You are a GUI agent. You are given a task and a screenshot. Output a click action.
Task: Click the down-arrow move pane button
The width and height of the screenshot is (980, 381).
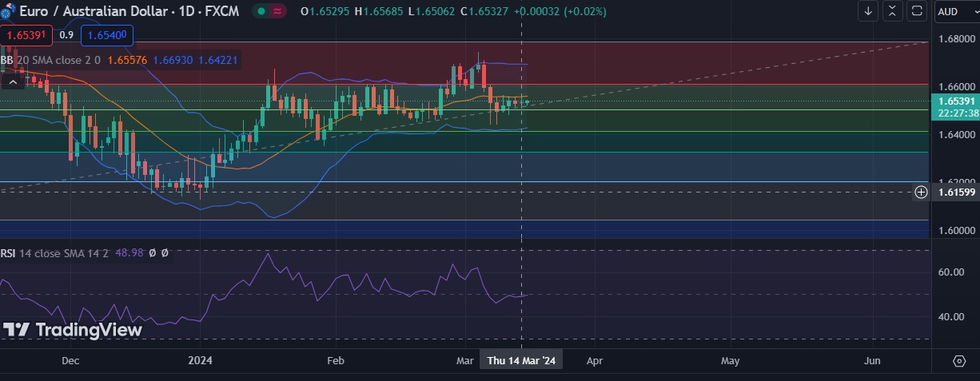click(x=869, y=12)
